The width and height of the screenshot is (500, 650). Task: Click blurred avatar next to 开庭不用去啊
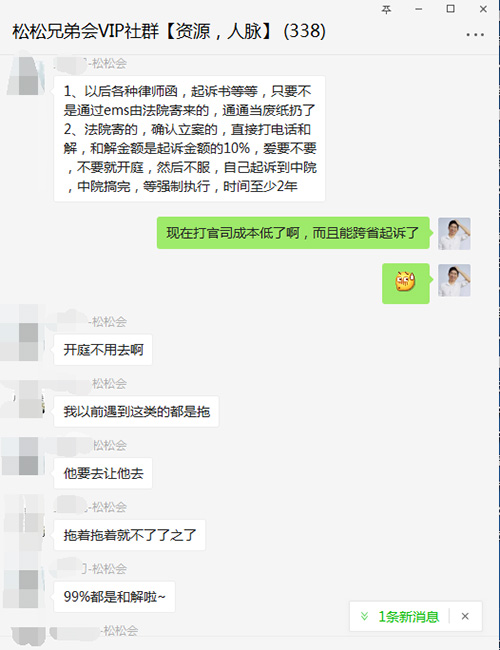[x=24, y=334]
